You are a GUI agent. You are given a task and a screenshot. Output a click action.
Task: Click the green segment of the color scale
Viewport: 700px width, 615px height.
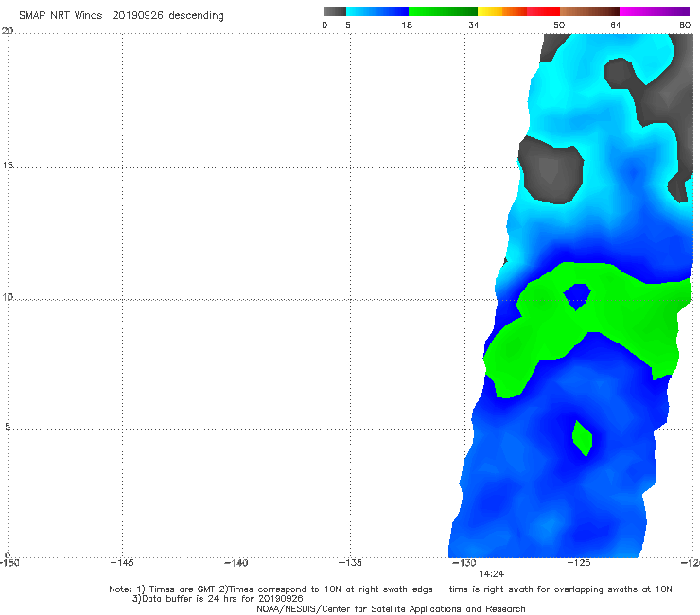443,11
